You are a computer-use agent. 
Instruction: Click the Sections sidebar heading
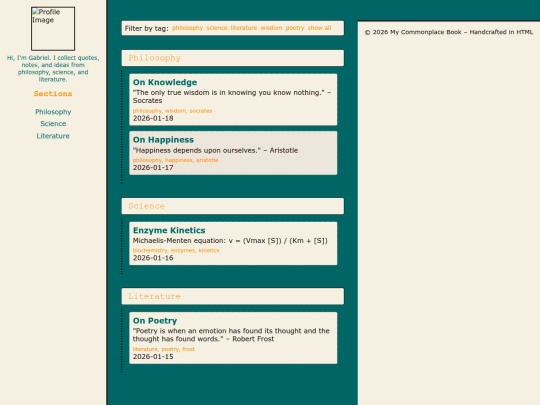click(x=53, y=94)
